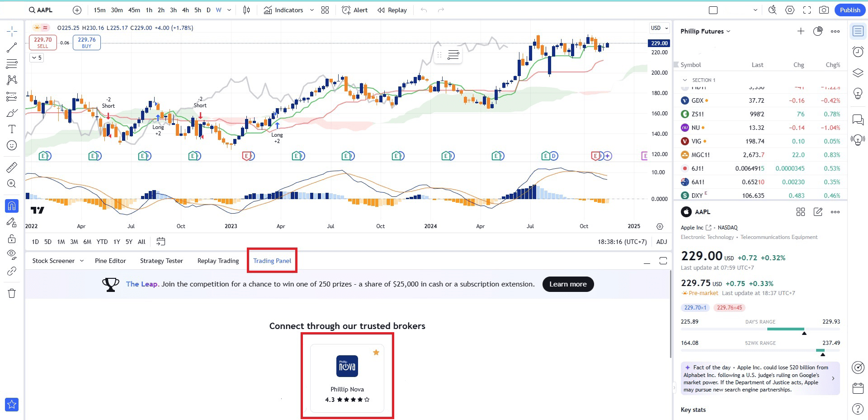868x420 pixels.
Task: Enter fullscreen mode
Action: [807, 10]
